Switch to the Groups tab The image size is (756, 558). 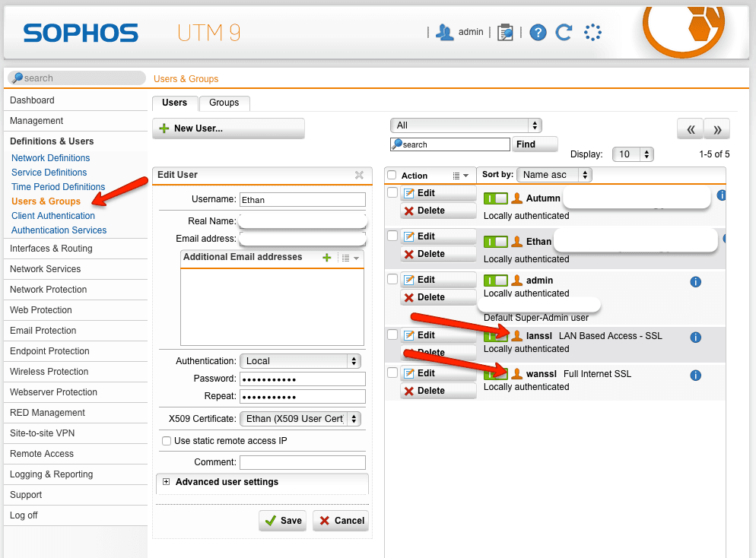click(224, 103)
